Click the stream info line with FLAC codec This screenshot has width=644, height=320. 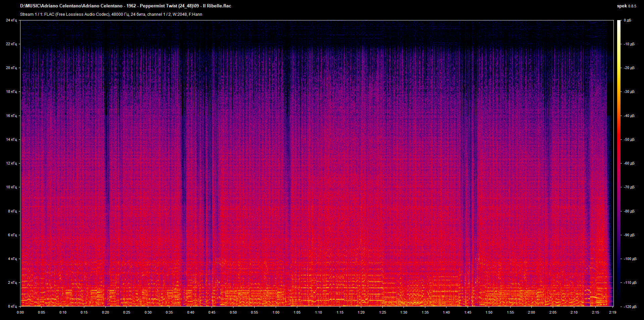tap(111, 14)
